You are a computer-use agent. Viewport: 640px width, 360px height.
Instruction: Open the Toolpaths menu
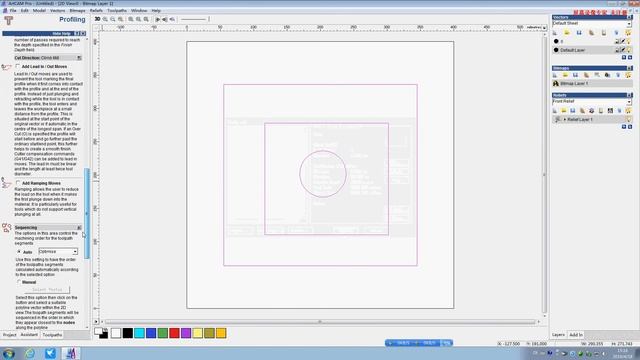click(117, 11)
